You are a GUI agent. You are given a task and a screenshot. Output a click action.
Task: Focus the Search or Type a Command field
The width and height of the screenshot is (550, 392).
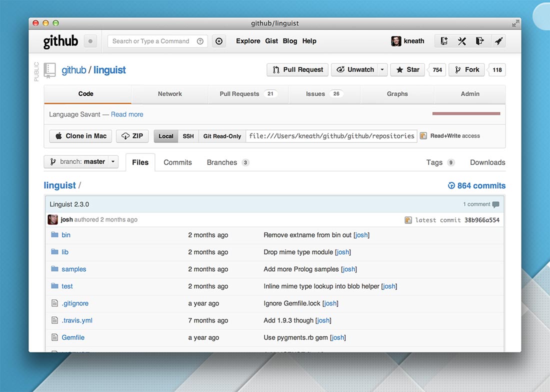tap(151, 41)
